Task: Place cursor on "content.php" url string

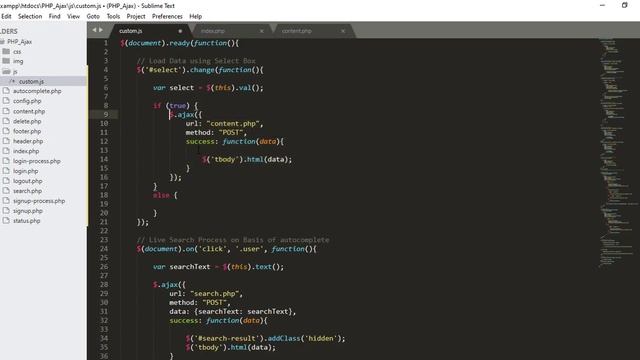Action: point(233,123)
